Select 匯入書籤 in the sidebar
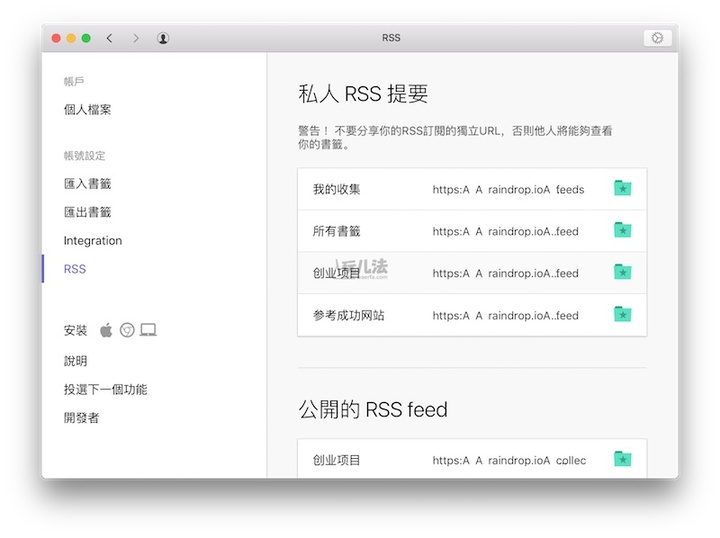720x538 pixels. tap(88, 184)
